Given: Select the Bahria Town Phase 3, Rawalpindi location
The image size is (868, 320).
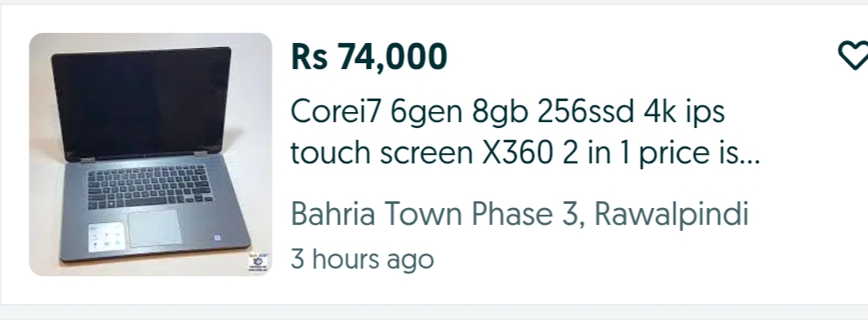Looking at the screenshot, I should [519, 215].
